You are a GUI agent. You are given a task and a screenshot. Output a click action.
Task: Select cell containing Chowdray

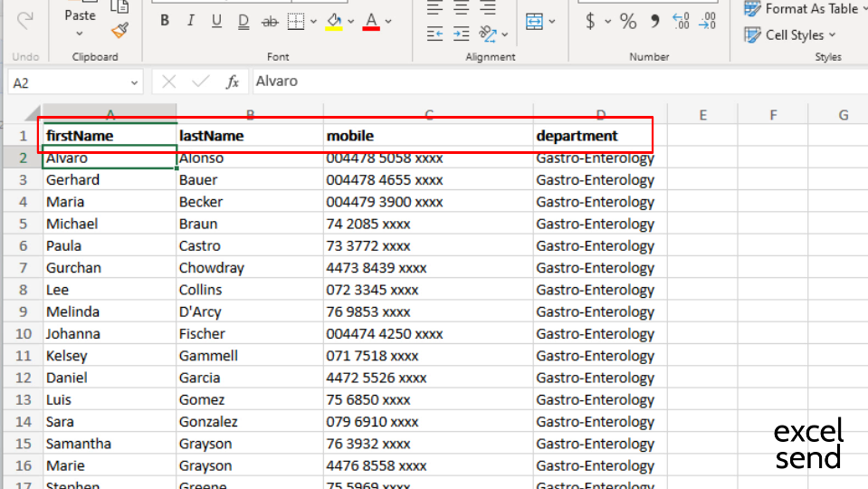click(250, 267)
